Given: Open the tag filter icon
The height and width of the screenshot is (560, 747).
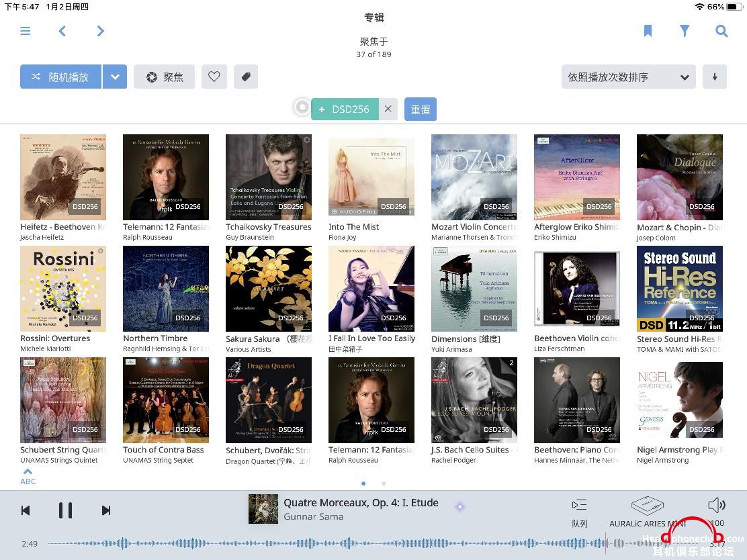Looking at the screenshot, I should click(246, 77).
